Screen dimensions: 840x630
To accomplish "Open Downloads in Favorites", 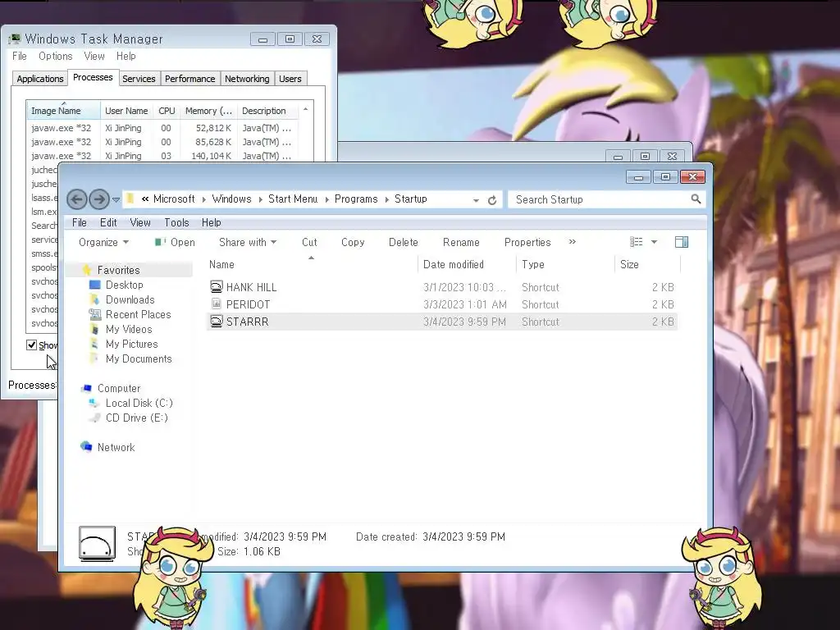I will click(x=130, y=299).
